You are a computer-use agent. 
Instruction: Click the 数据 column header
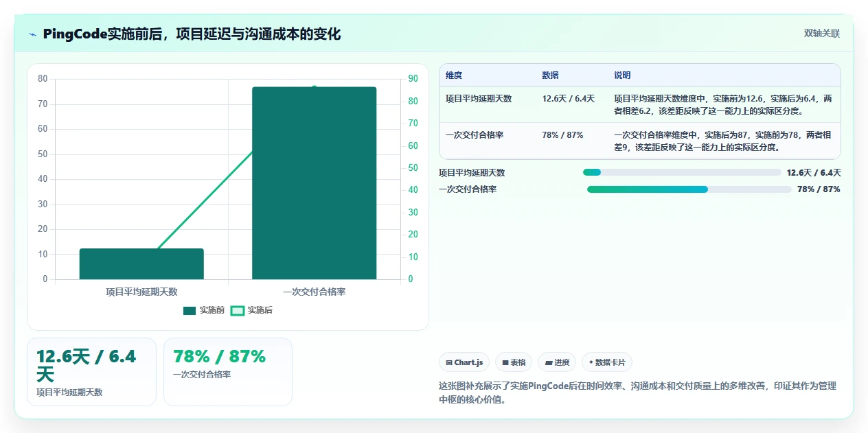[x=550, y=75]
